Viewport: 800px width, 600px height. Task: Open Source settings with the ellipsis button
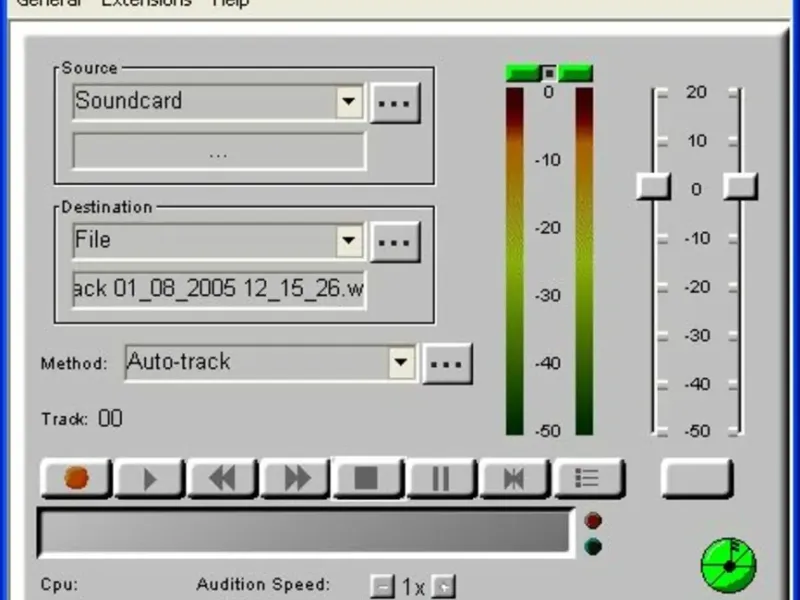tap(395, 103)
